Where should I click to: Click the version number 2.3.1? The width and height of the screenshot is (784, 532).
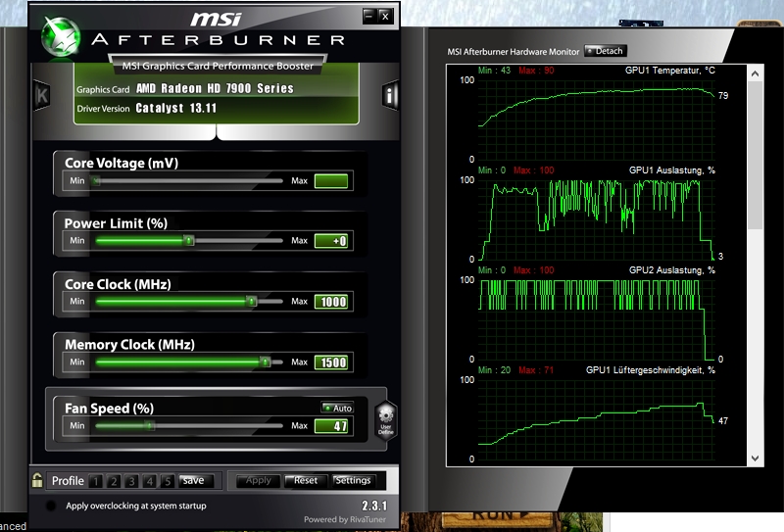click(x=374, y=505)
